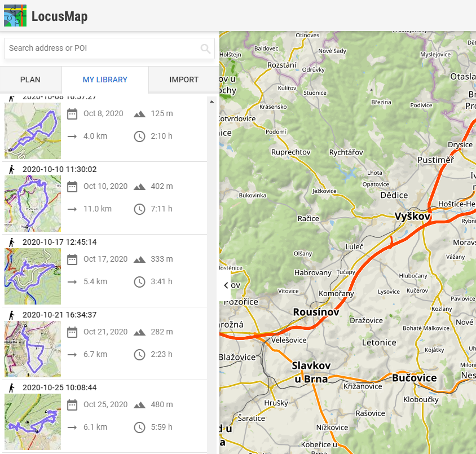Click the clock icon beside 7:11 h
Image resolution: width=476 pixels, height=454 pixels.
pyautogui.click(x=139, y=209)
